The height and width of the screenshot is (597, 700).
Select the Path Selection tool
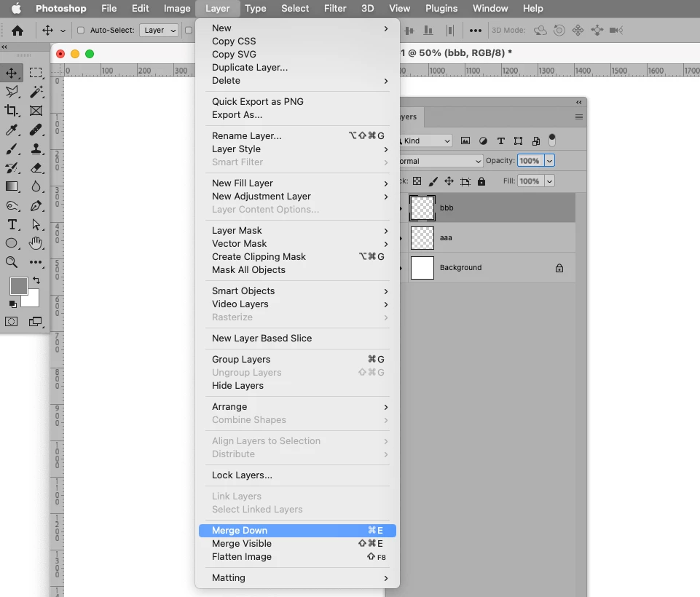tap(36, 224)
